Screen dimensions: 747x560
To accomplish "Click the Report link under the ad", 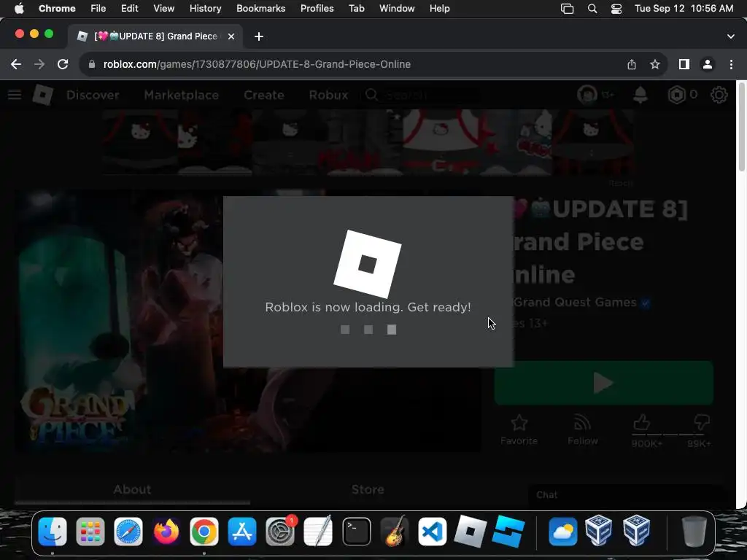I will 621,183.
